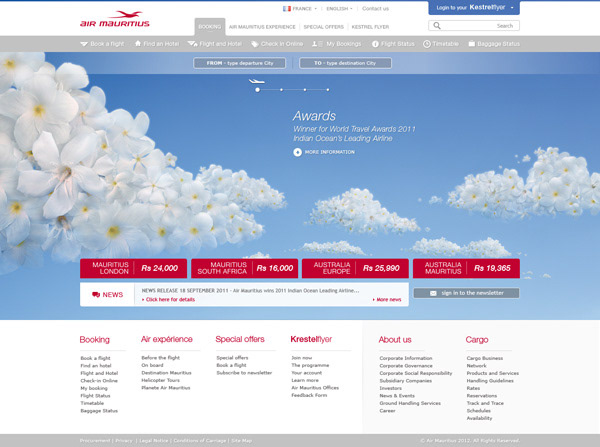Open Destination Mauritius footer link
The height and width of the screenshot is (447, 600).
click(x=166, y=373)
